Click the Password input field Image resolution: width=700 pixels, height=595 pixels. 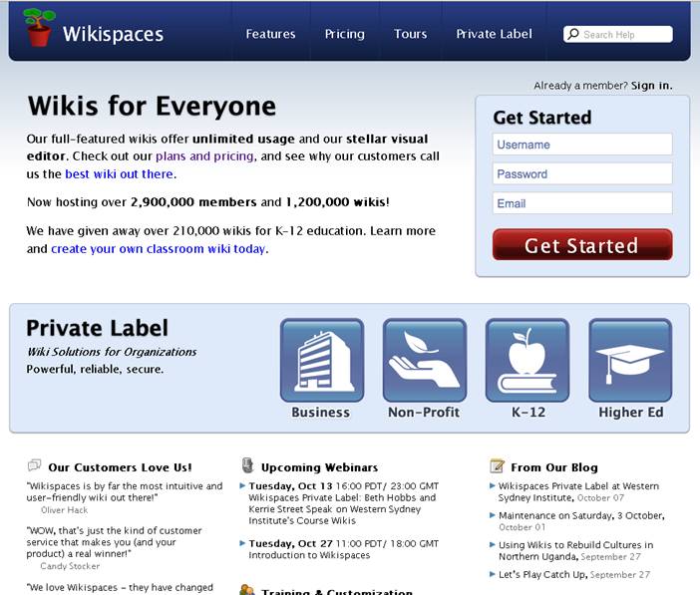582,173
